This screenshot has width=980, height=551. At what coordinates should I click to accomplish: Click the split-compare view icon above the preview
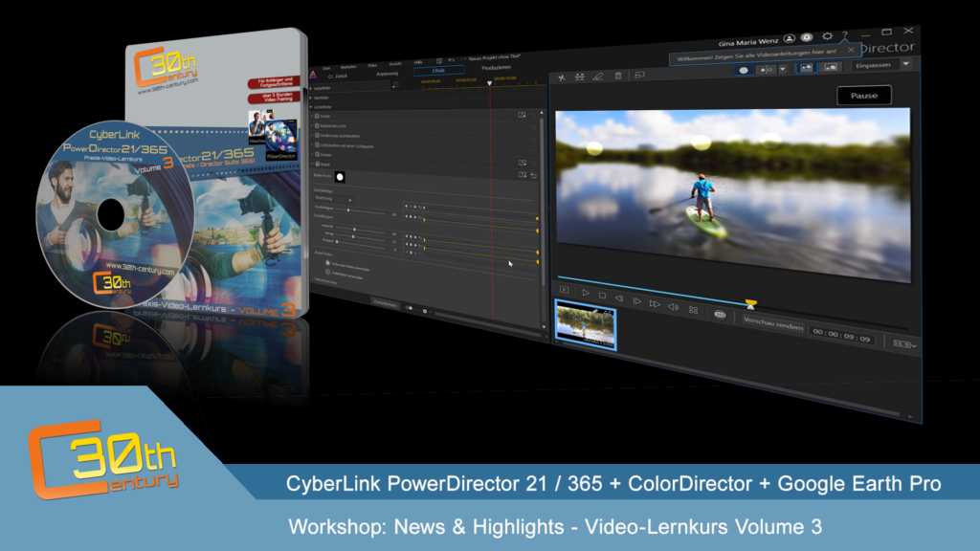pyautogui.click(x=765, y=69)
